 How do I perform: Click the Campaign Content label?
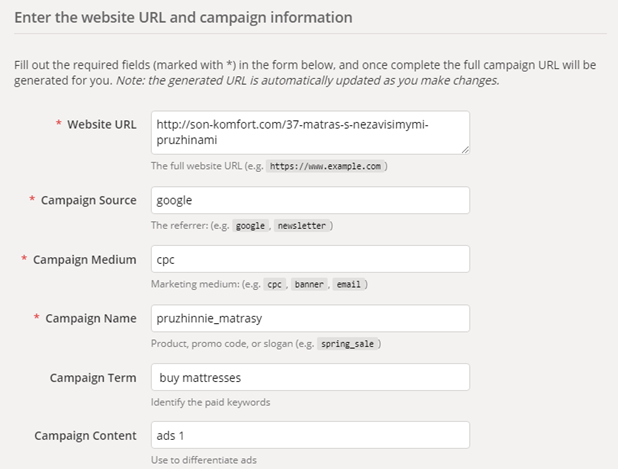tap(85, 436)
